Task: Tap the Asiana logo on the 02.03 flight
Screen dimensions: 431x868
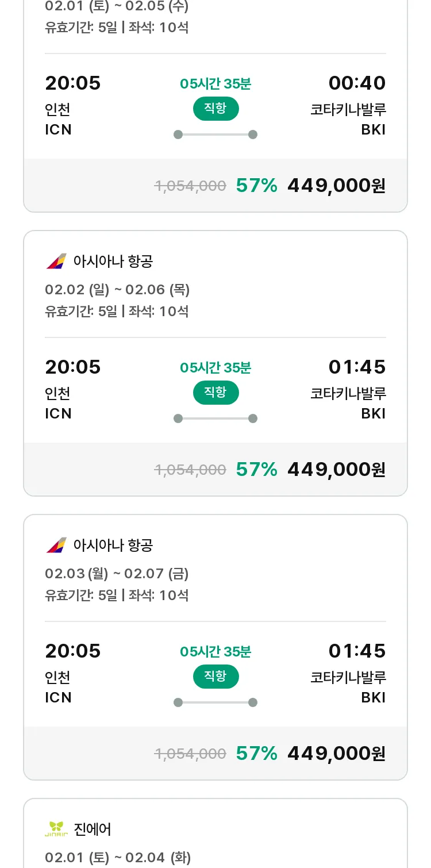Action: tap(56, 545)
